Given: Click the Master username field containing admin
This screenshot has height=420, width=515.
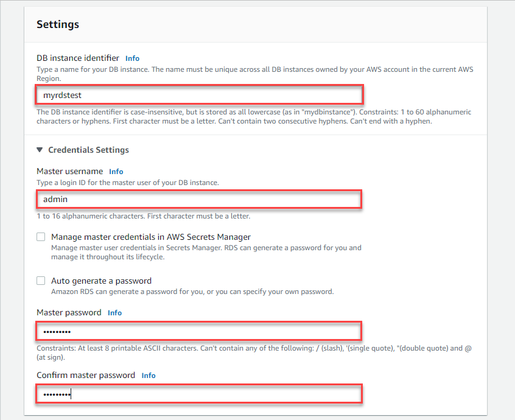Looking at the screenshot, I should click(199, 199).
